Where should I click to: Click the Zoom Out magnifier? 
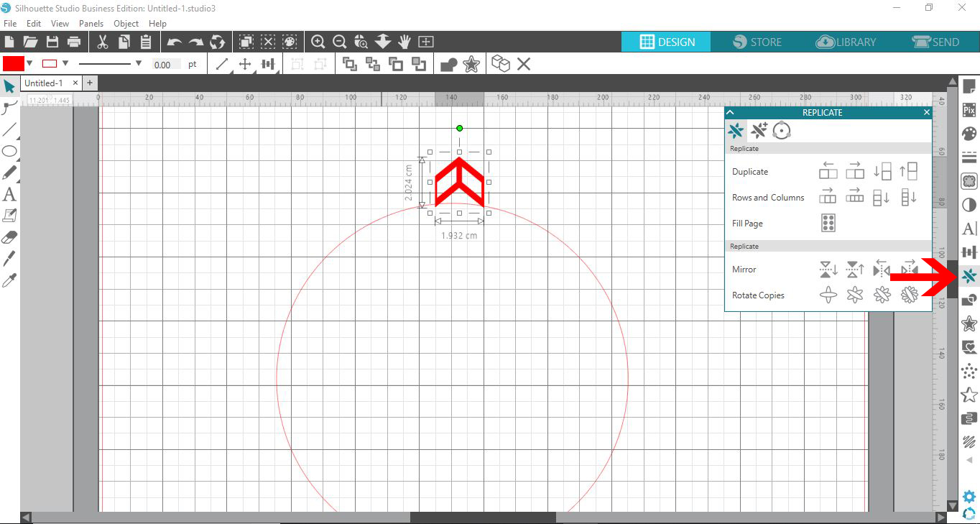coord(339,42)
